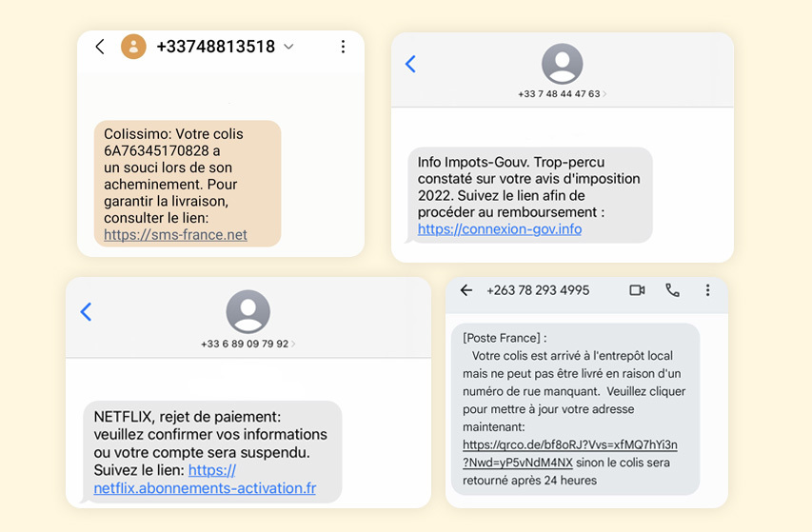The image size is (812, 532).
Task: Open orange contact avatar for +33748813518
Action: point(133,47)
